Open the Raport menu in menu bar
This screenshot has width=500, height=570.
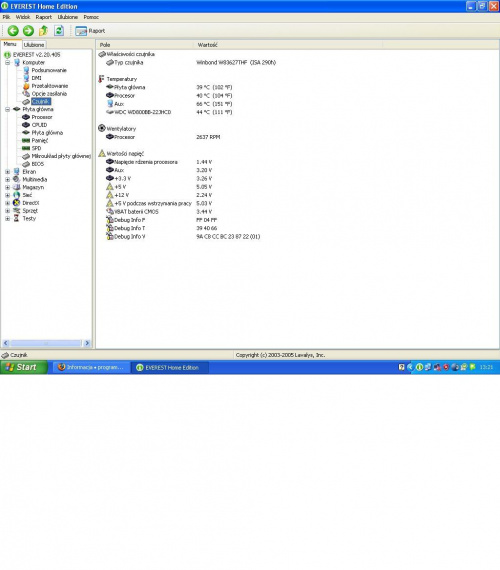(44, 17)
